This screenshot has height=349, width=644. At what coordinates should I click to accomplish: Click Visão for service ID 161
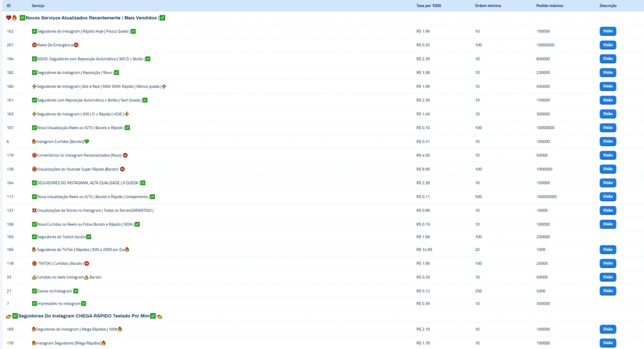click(608, 100)
